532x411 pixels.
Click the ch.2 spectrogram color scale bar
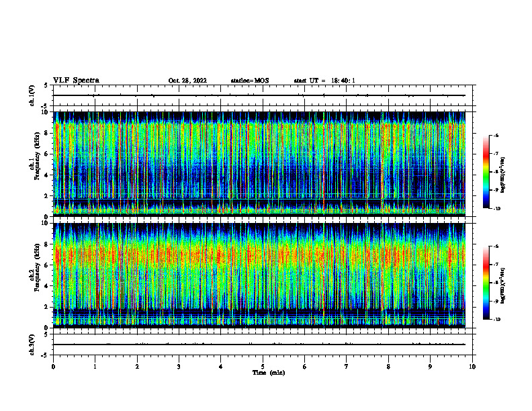[486, 283]
